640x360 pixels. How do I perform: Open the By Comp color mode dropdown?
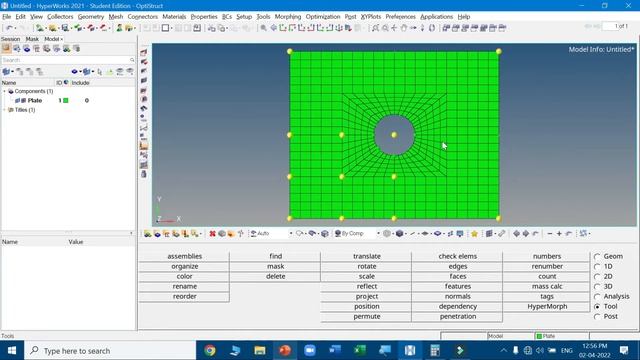(378, 233)
